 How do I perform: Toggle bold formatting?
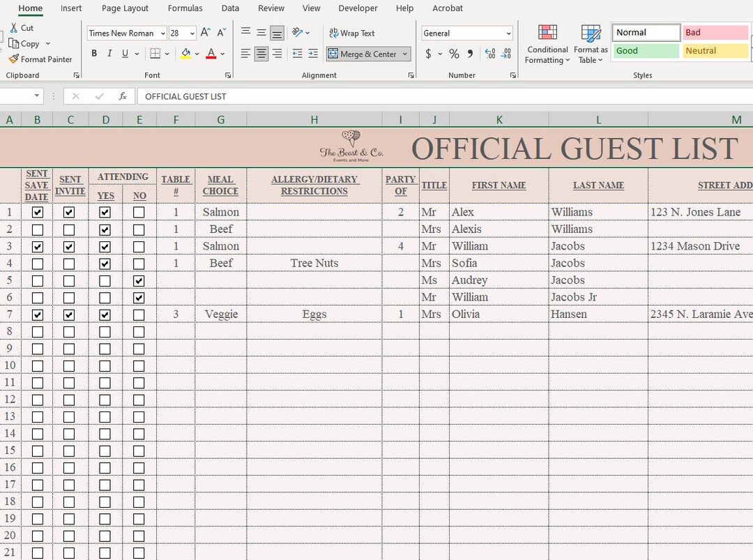tap(94, 53)
